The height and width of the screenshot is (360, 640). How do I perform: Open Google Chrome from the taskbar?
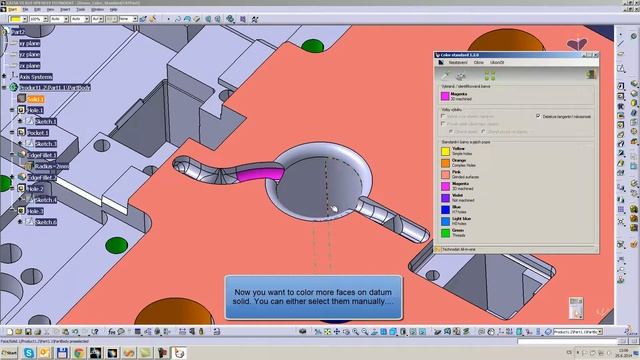click(x=79, y=353)
